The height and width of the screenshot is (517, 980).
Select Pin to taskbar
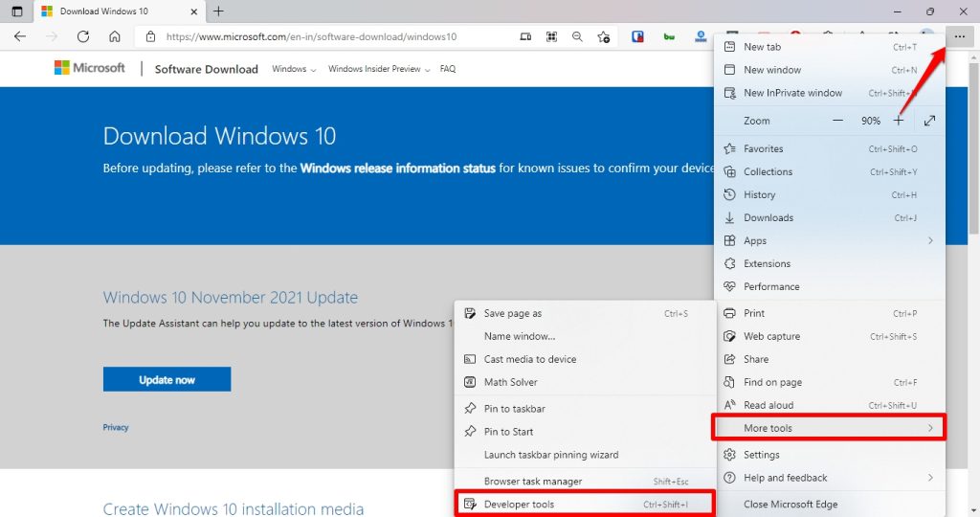point(585,409)
